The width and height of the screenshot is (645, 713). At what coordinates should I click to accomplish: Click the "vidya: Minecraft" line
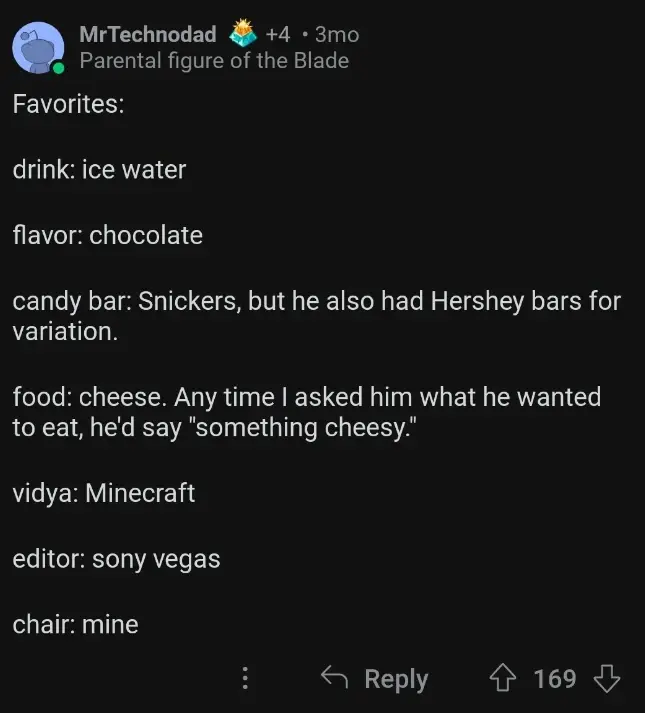click(103, 493)
